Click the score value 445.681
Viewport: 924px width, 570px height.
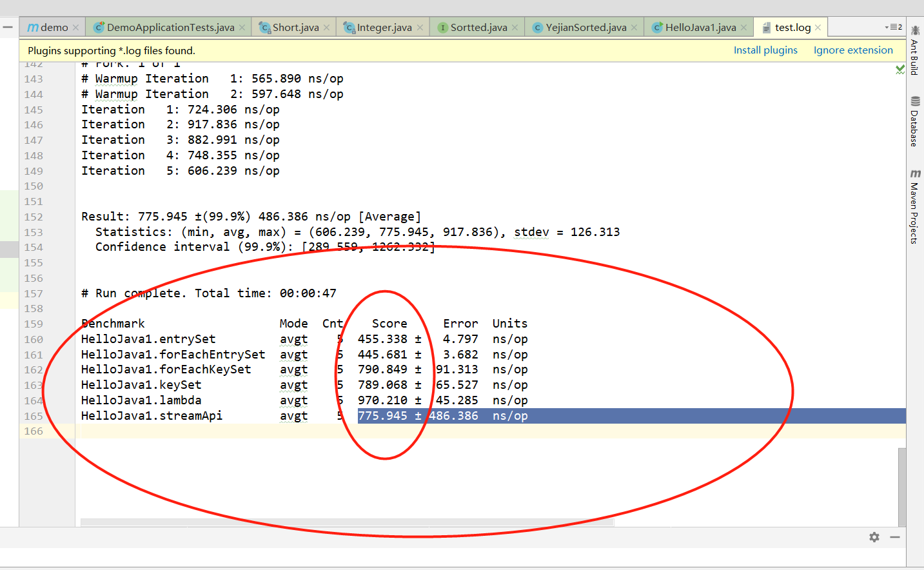(382, 355)
